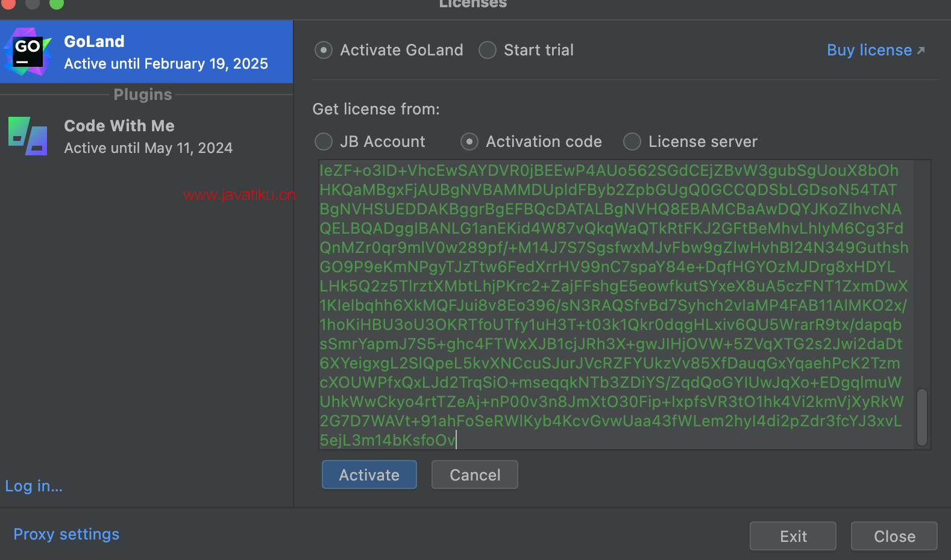The width and height of the screenshot is (951, 560).
Task: Click the GoLand product logo icon
Action: tap(27, 52)
